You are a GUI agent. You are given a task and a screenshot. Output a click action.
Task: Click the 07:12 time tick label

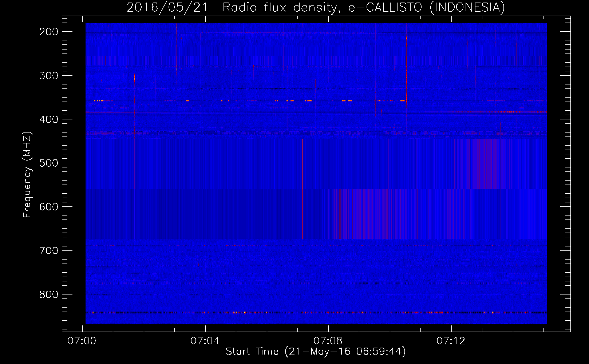[451, 341]
